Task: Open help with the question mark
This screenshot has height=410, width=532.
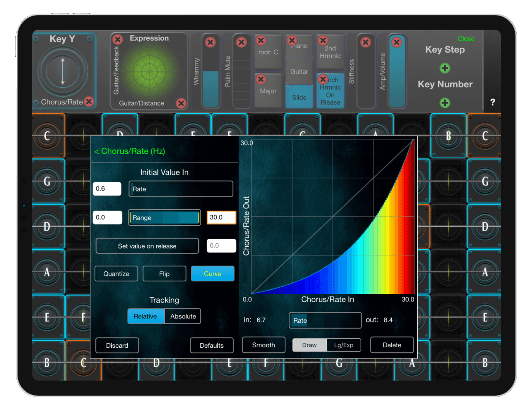Action: pyautogui.click(x=492, y=102)
